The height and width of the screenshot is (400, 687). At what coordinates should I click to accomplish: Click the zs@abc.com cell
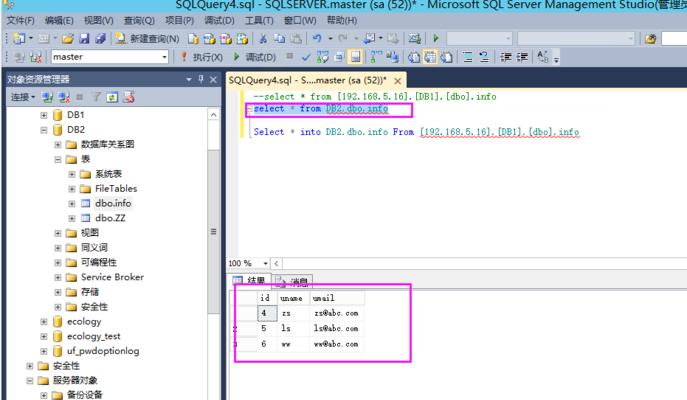click(x=336, y=313)
